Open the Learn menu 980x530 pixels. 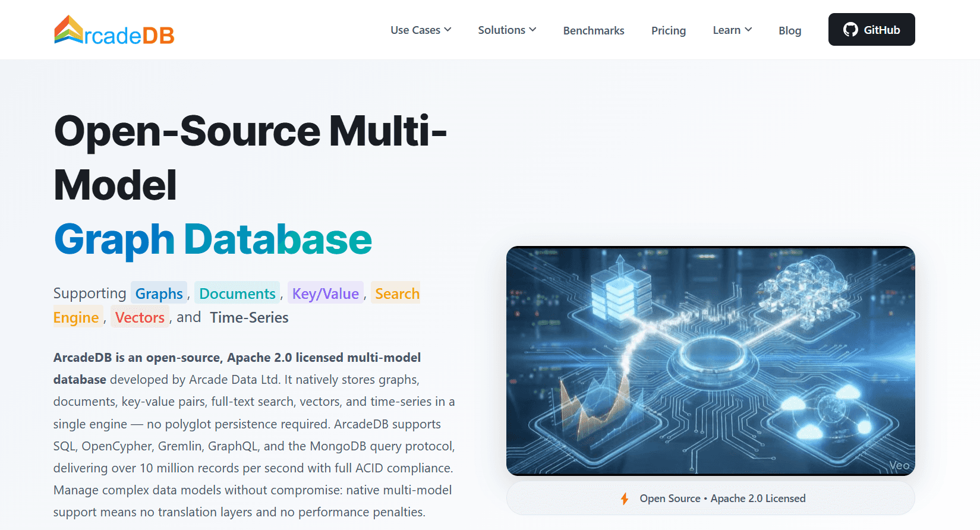point(732,30)
